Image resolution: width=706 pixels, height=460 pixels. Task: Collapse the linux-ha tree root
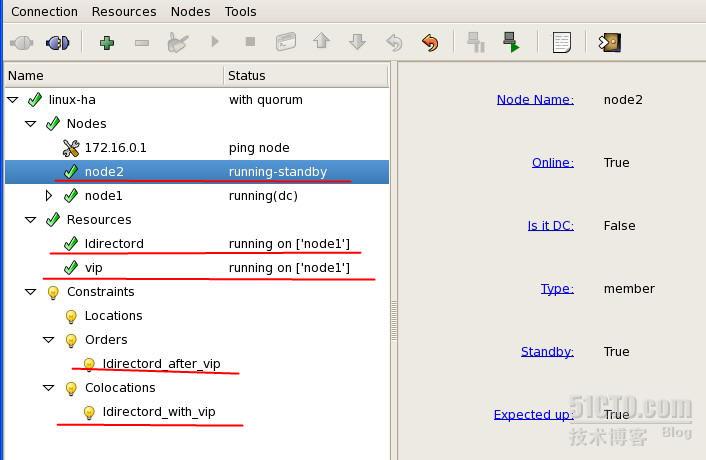click(13, 99)
